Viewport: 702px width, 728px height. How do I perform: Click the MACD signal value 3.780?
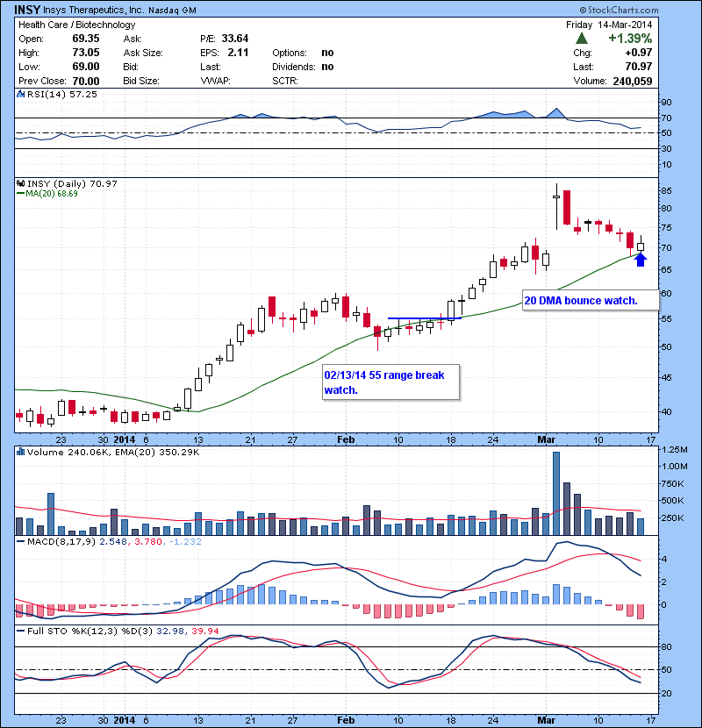point(148,541)
